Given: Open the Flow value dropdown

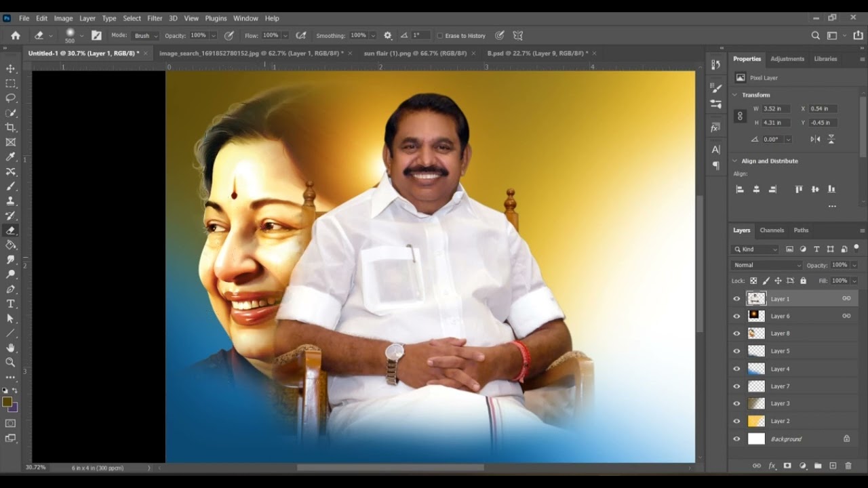Looking at the screenshot, I should 285,35.
